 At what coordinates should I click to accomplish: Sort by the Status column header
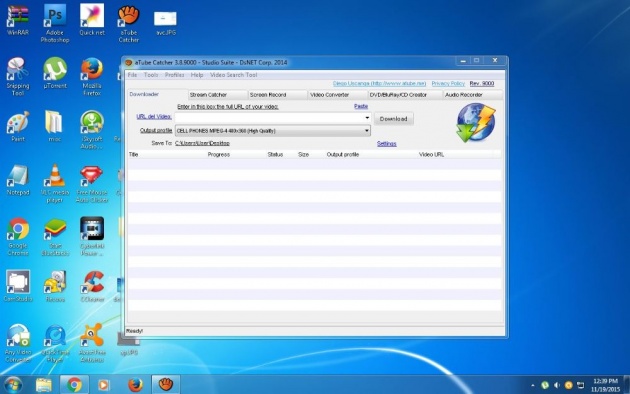click(275, 155)
